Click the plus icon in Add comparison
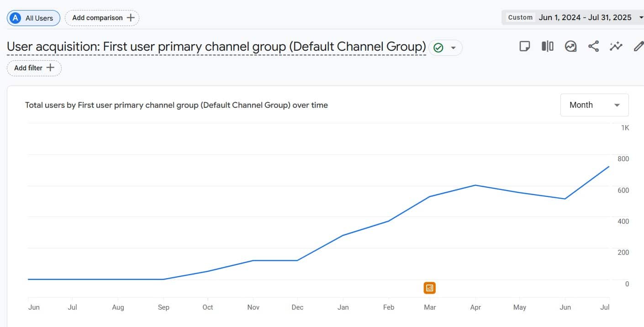The image size is (644, 327). point(131,18)
